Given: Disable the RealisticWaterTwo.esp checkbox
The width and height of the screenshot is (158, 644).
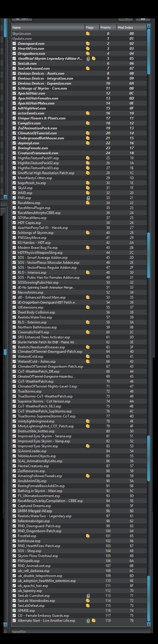Looking at the screenshot, I should [14, 317].
